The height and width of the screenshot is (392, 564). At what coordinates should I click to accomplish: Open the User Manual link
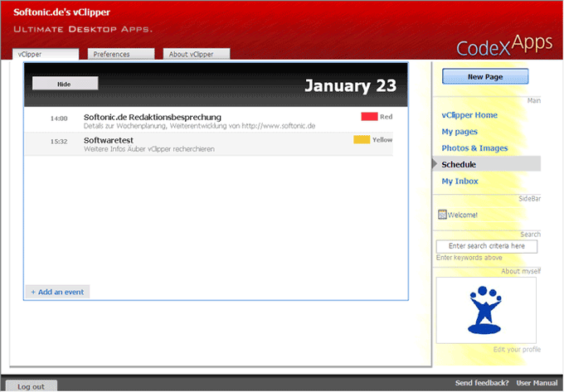point(537,383)
